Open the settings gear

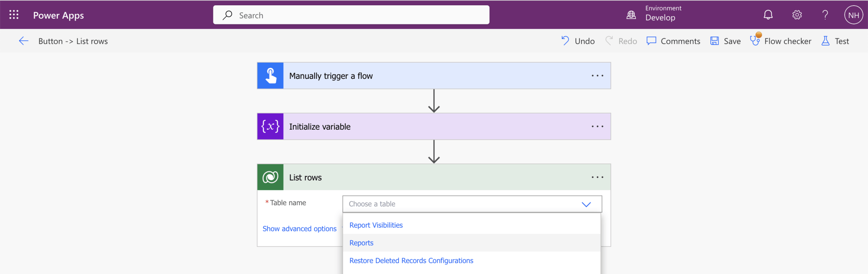pyautogui.click(x=797, y=15)
